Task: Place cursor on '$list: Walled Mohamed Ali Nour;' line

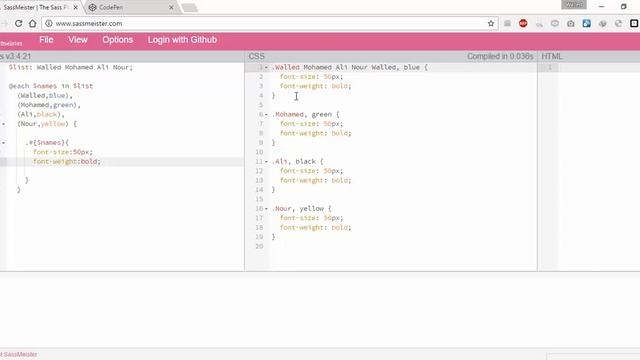Action: point(71,67)
